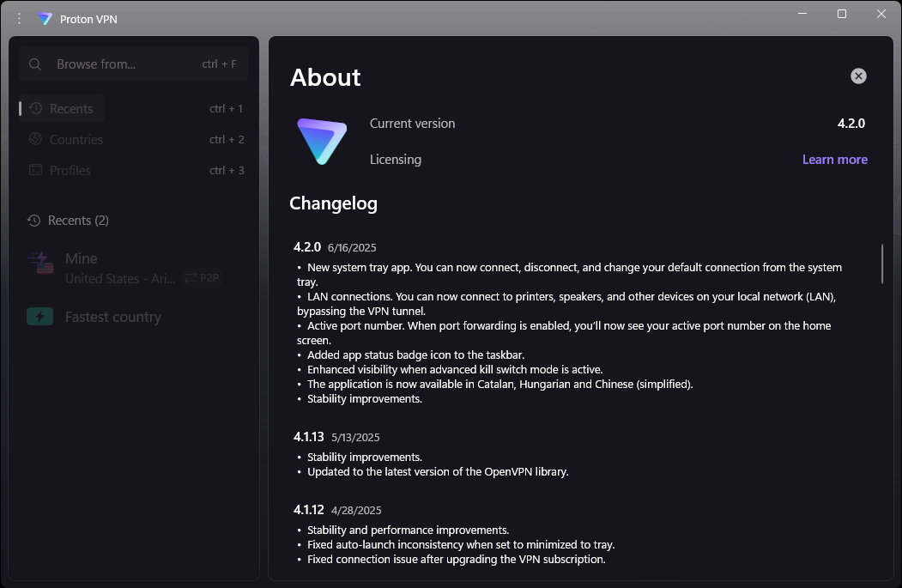Click the 4.2.0 changelog entry header
The height and width of the screenshot is (588, 902).
tap(306, 247)
